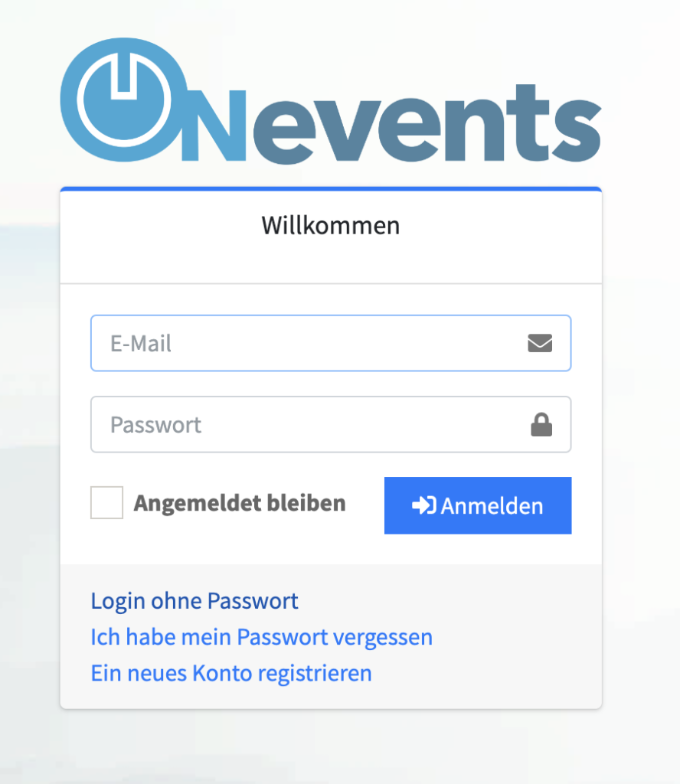Click the Willkommen heading
This screenshot has width=680, height=784.
[x=331, y=226]
